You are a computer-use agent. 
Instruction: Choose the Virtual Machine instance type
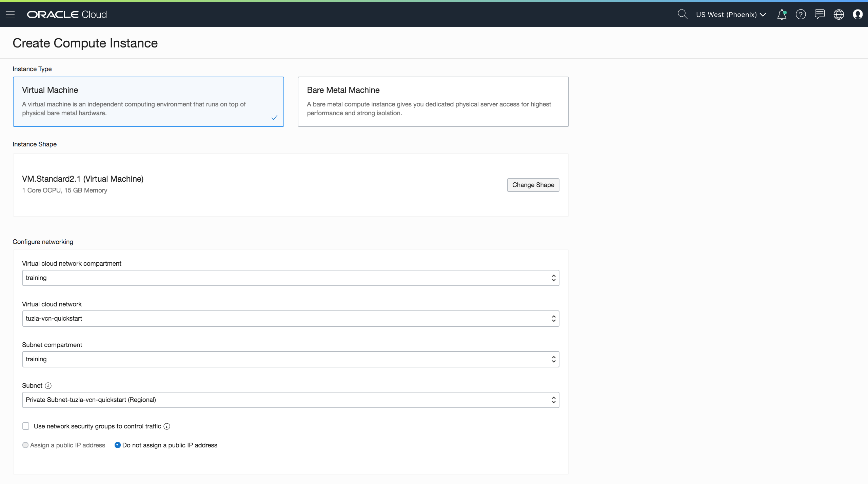tap(148, 102)
